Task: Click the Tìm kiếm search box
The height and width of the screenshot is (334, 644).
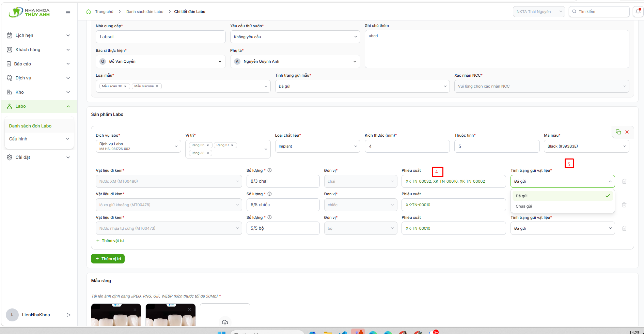Action: click(x=599, y=12)
